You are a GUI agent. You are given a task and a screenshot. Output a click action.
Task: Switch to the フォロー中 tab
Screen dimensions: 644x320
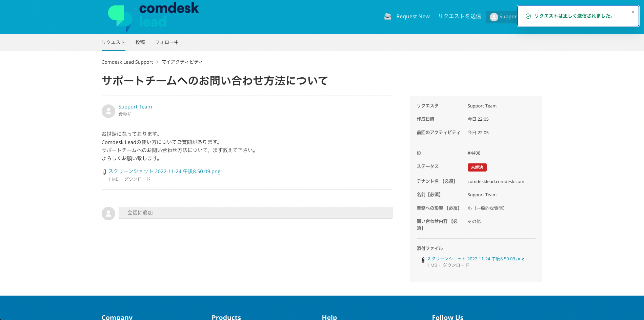(166, 42)
